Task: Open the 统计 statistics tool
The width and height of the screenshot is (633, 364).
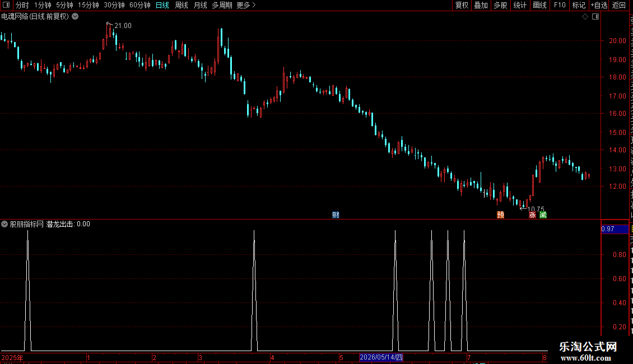Action: (519, 5)
